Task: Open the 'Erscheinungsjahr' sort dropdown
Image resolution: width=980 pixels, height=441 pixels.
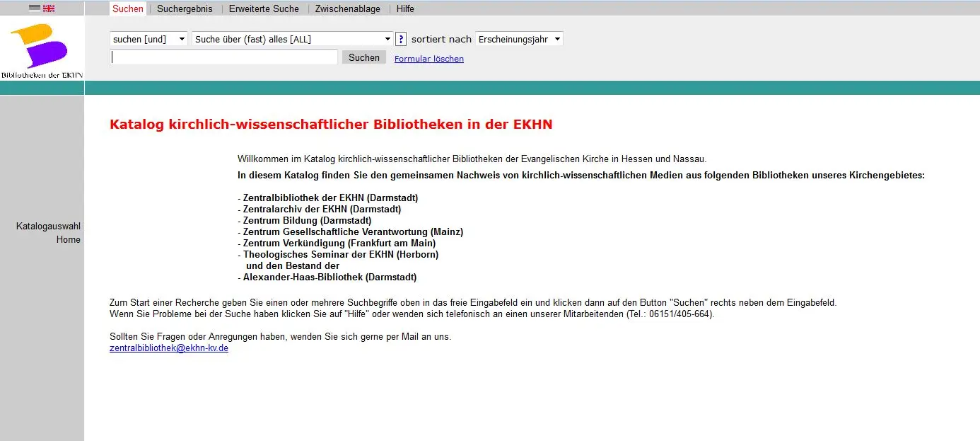Action: tap(519, 39)
